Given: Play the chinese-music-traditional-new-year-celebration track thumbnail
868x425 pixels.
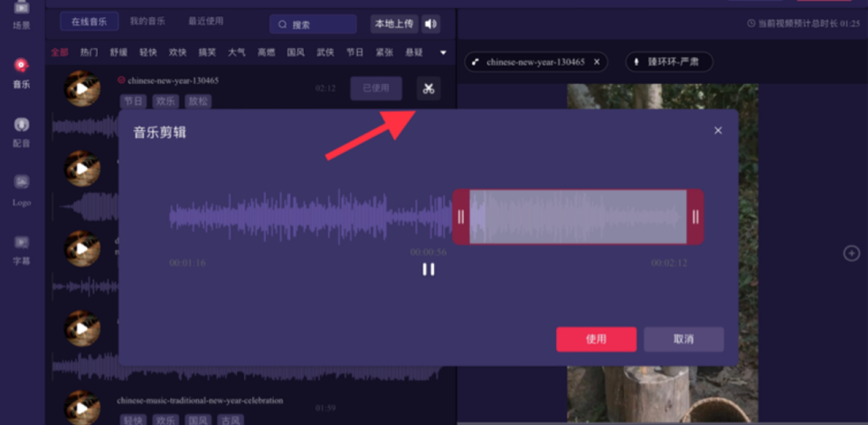Looking at the screenshot, I should [x=82, y=408].
